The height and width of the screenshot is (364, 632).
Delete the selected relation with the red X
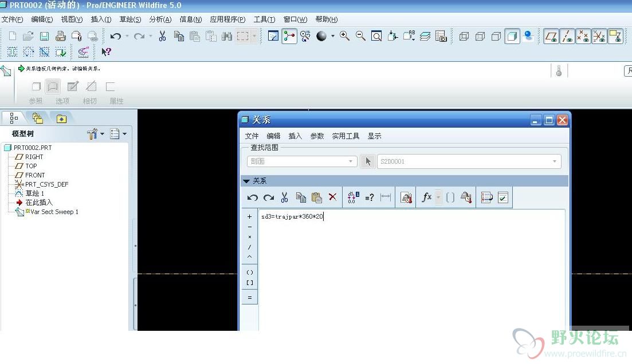tap(332, 197)
